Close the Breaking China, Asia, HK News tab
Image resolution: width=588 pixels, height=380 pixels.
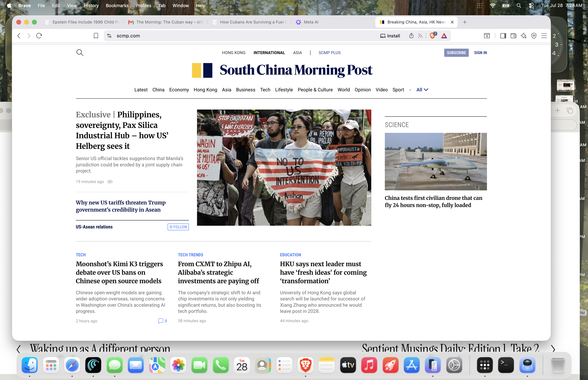pos(452,22)
